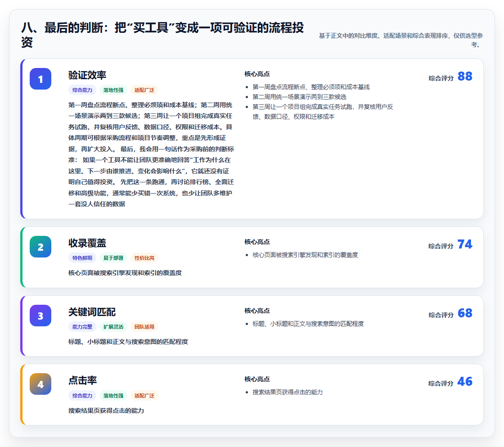
Task: Click 综合评分 label in 点击率 card
Action: coord(441,384)
